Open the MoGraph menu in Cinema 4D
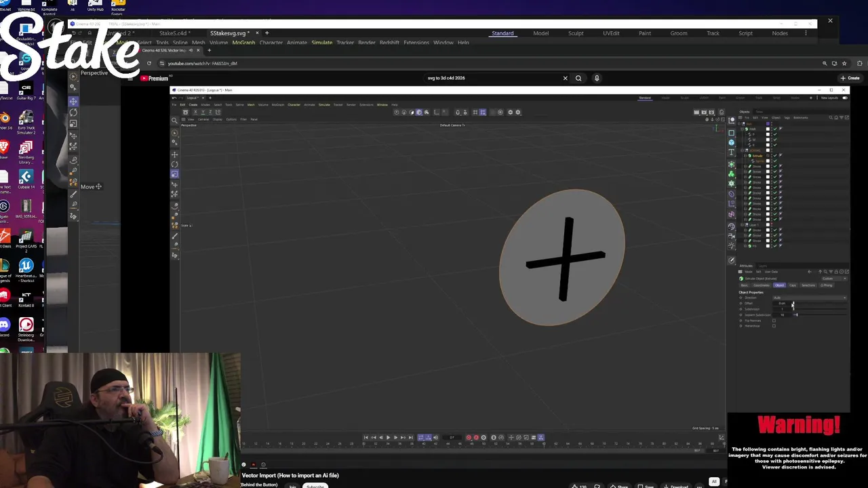 pyautogui.click(x=243, y=43)
